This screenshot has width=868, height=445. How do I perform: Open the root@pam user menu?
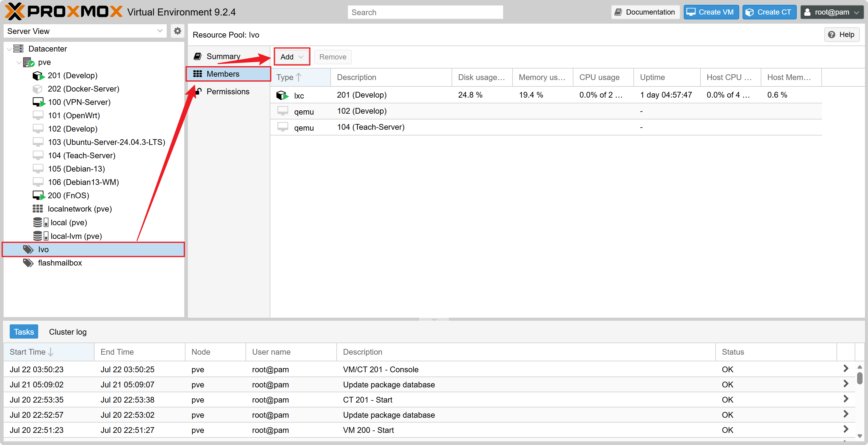point(832,12)
